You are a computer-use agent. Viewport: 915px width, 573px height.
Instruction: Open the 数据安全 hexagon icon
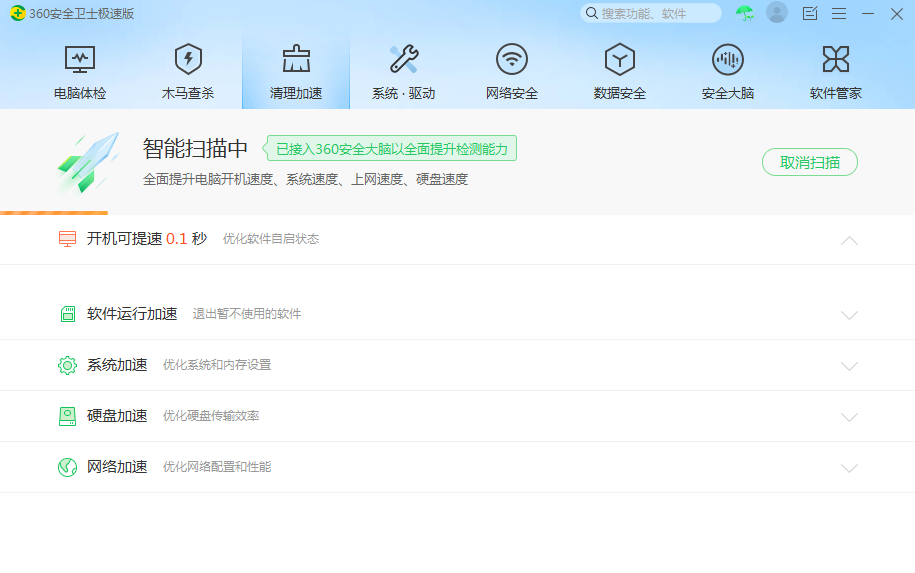click(620, 59)
